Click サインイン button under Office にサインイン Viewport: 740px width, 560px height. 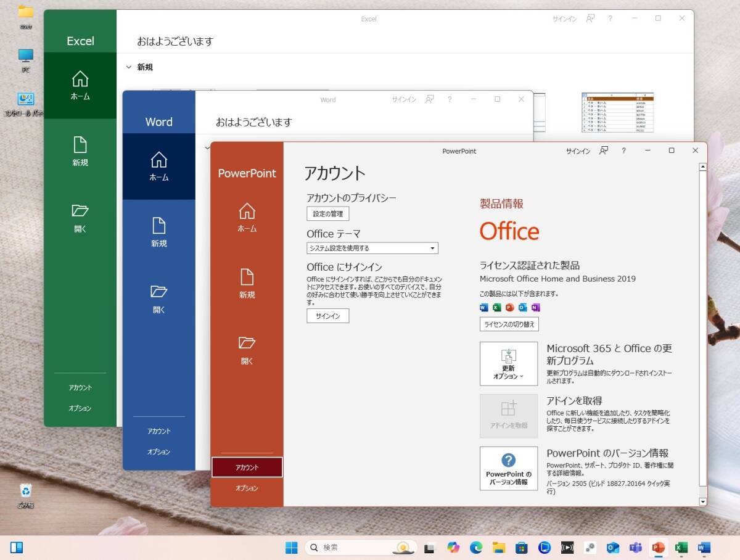tap(328, 316)
